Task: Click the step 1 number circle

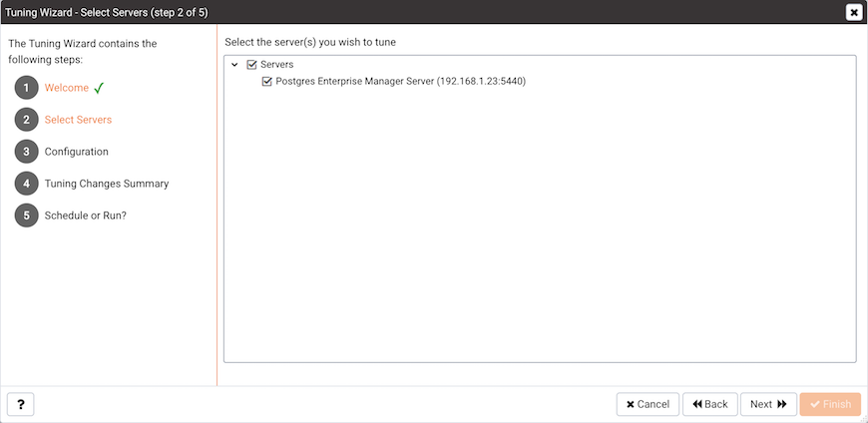Action: click(27, 88)
